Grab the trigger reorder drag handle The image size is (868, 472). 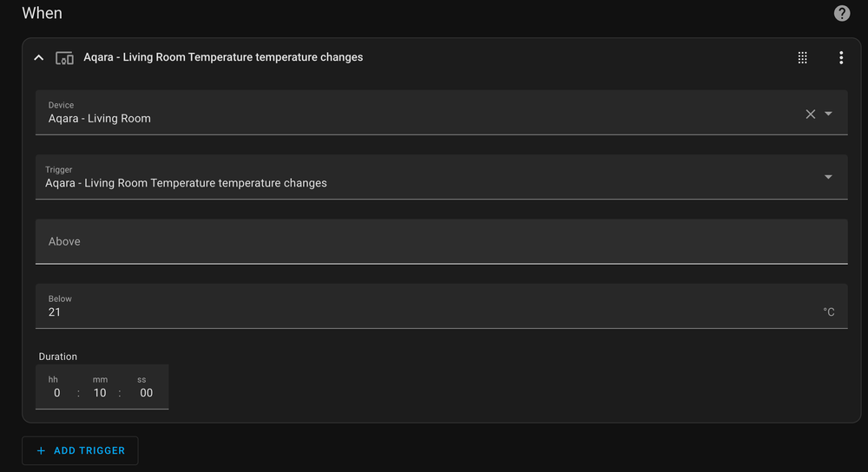(x=802, y=58)
